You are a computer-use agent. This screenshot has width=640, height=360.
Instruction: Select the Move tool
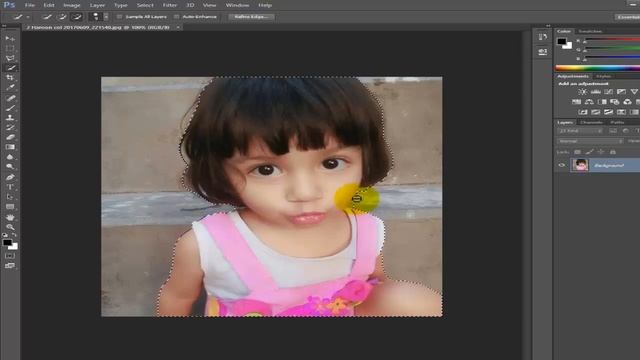pyautogui.click(x=10, y=38)
